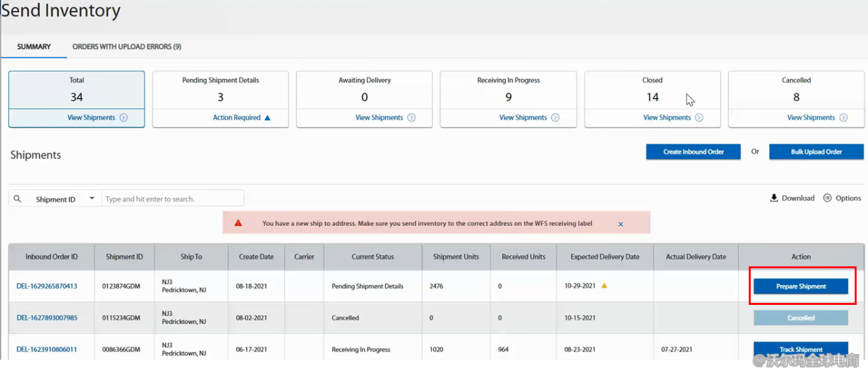Expand the Shipment ID search dropdown
Screen dimensions: 868x373
coord(92,199)
